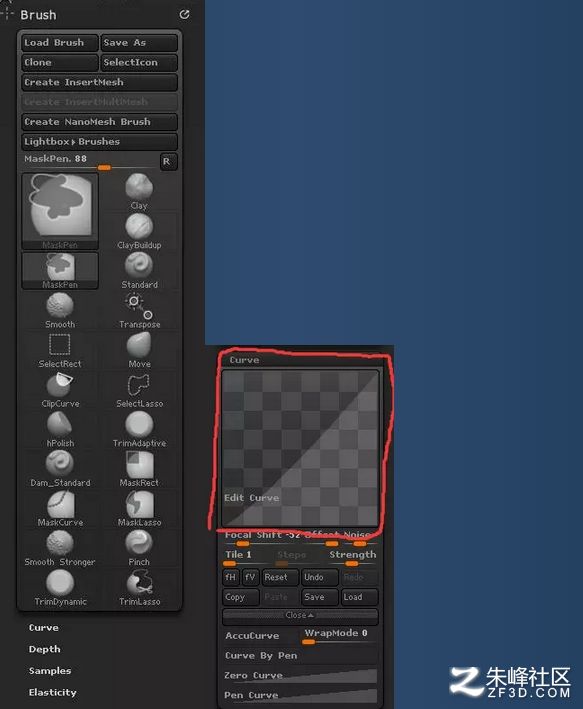583x709 pixels.
Task: Open the Elasticity section
Action: 52,693
